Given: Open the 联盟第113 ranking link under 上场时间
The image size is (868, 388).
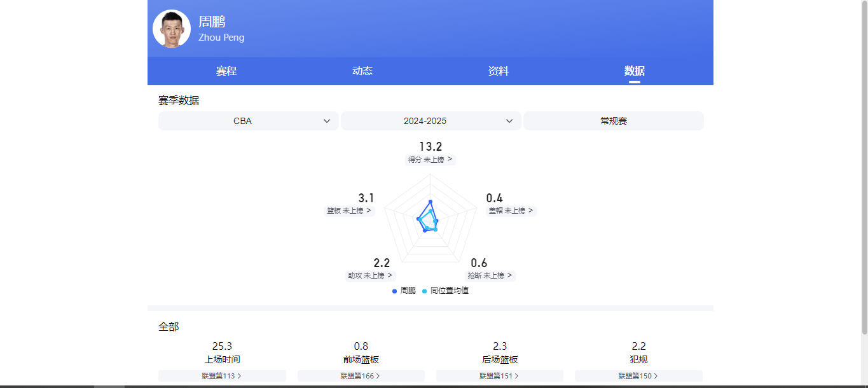Looking at the screenshot, I should tap(222, 376).
